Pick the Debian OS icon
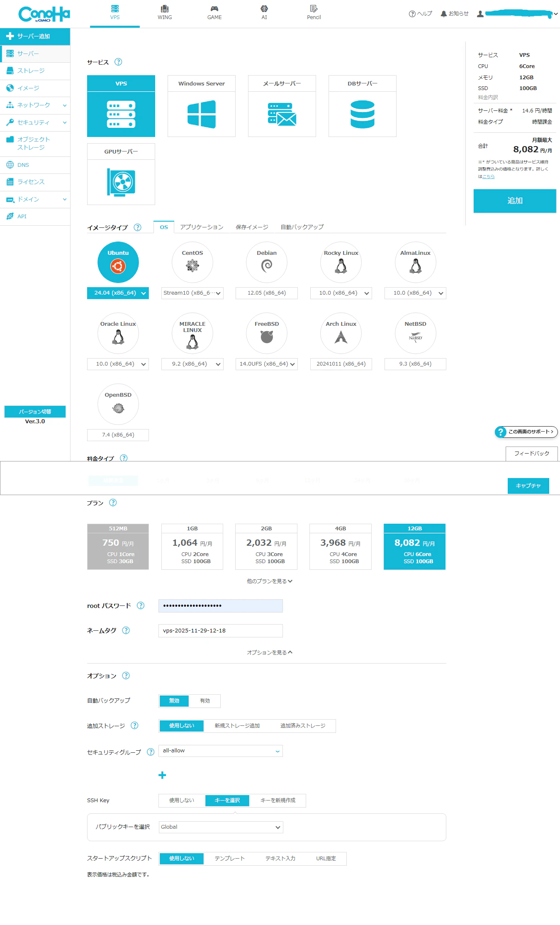Viewport: 560px width, 925px height. coord(267,262)
